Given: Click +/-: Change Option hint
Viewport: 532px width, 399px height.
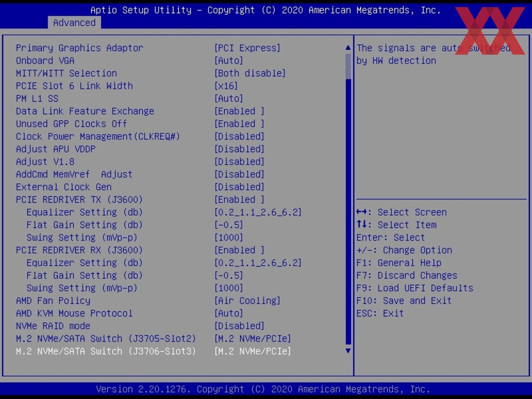Looking at the screenshot, I should (404, 250).
